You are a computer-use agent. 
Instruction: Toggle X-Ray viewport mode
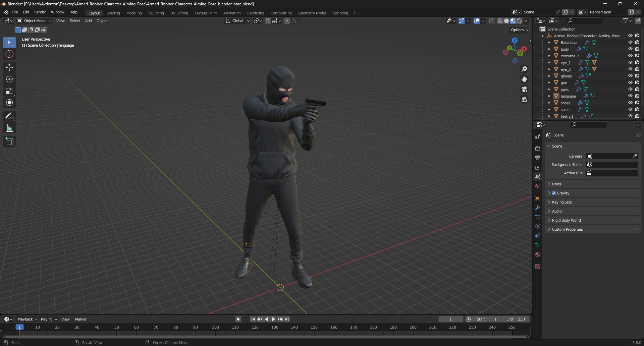click(492, 21)
